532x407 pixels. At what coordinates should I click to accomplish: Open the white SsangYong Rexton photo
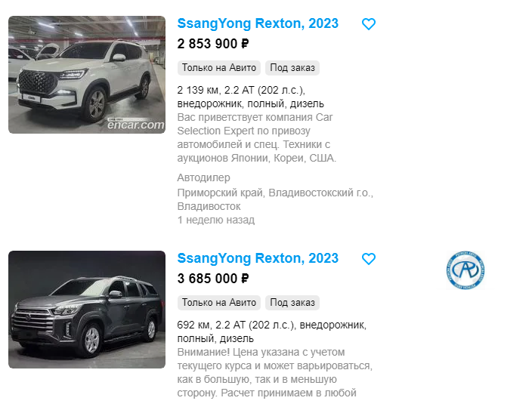pyautogui.click(x=87, y=75)
